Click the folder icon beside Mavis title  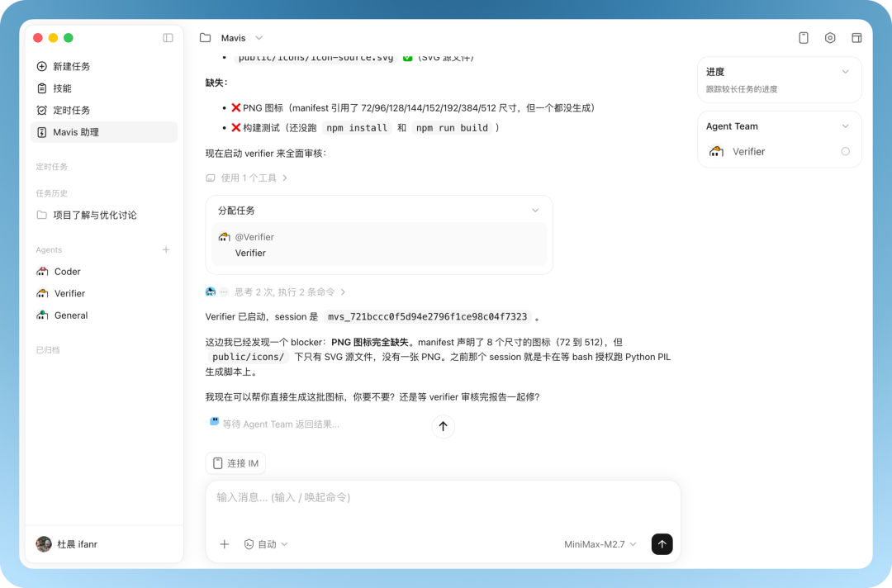click(x=206, y=38)
